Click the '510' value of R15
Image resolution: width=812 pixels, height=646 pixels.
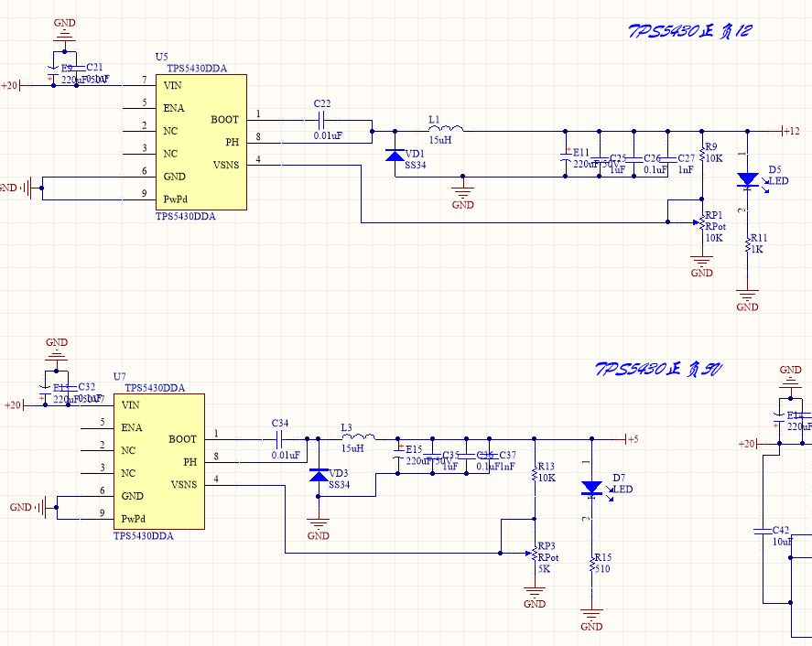(x=602, y=569)
